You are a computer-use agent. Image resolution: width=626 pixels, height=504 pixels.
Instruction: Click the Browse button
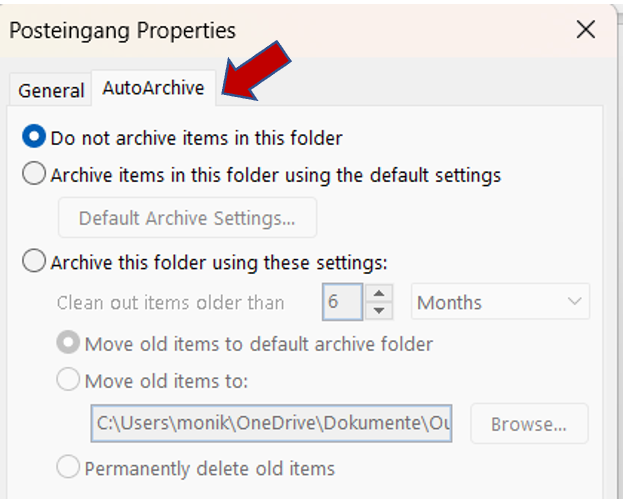click(529, 424)
